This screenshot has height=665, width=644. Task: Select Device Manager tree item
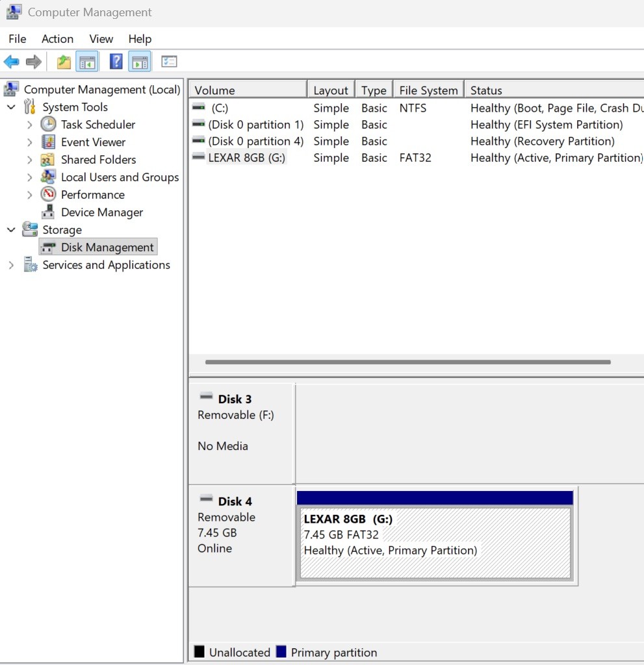102,212
